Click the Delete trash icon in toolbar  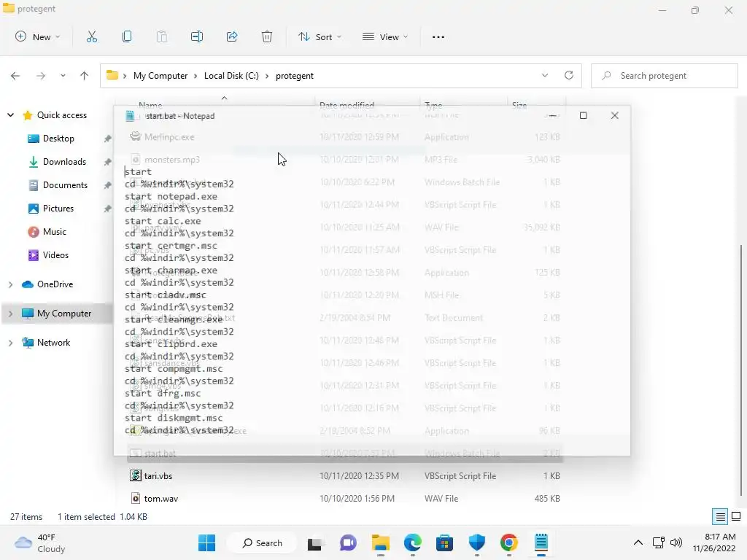pos(267,36)
